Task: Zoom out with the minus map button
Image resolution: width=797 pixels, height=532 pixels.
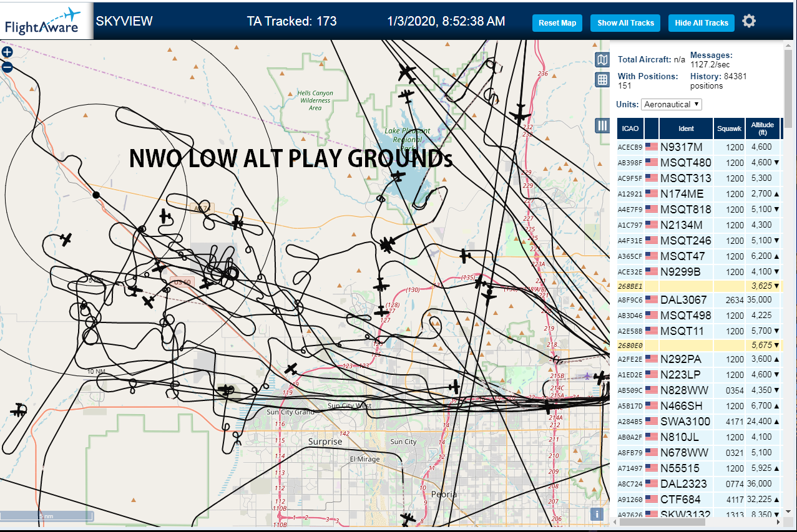Action: tap(7, 67)
